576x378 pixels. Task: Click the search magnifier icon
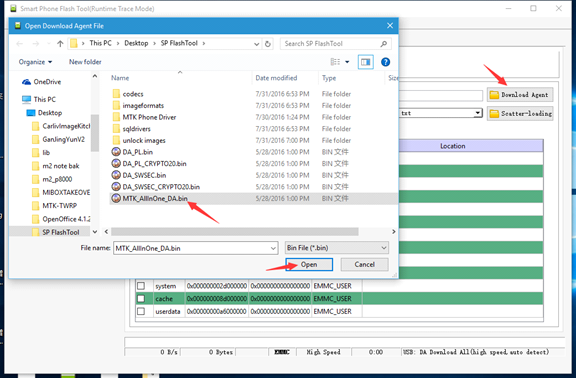(x=384, y=44)
